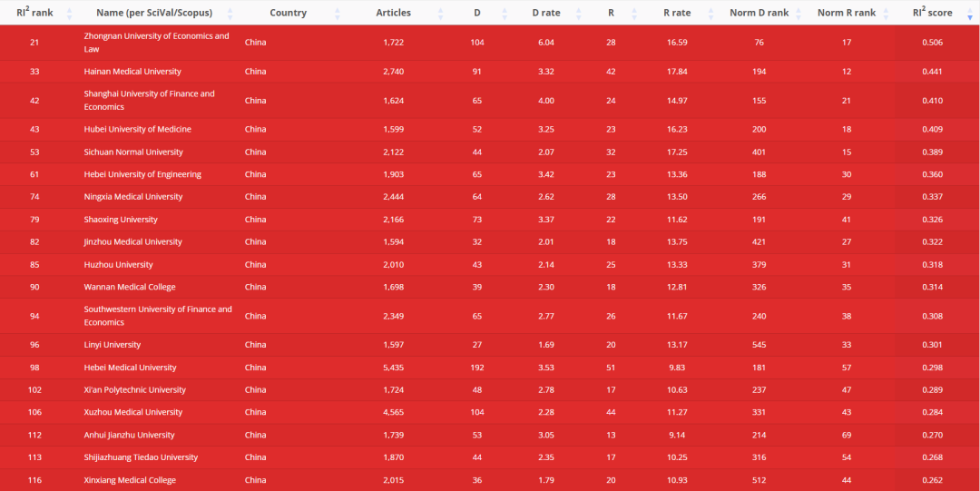Image resolution: width=980 pixels, height=491 pixels.
Task: Click sort arrows beside Name column
Action: (x=230, y=13)
